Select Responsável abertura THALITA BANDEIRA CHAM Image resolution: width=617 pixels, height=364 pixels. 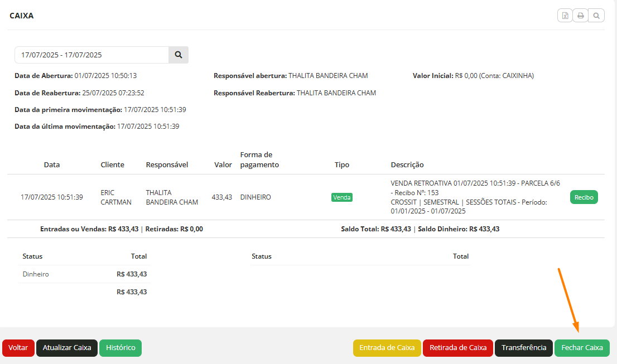(291, 75)
